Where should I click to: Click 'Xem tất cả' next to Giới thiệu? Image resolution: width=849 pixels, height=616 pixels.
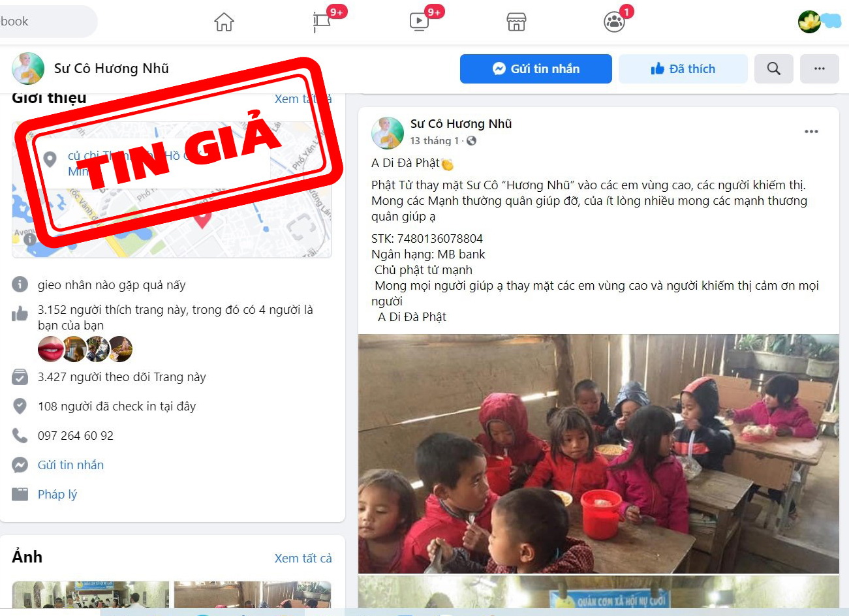pos(303,99)
